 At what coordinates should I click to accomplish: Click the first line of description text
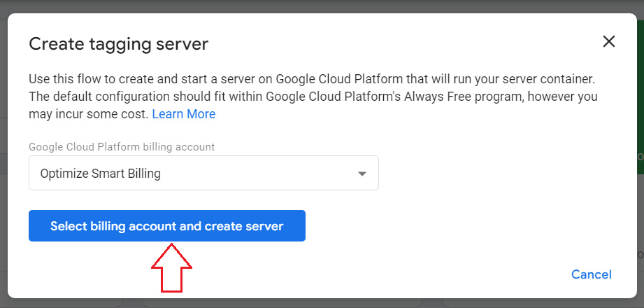click(311, 78)
